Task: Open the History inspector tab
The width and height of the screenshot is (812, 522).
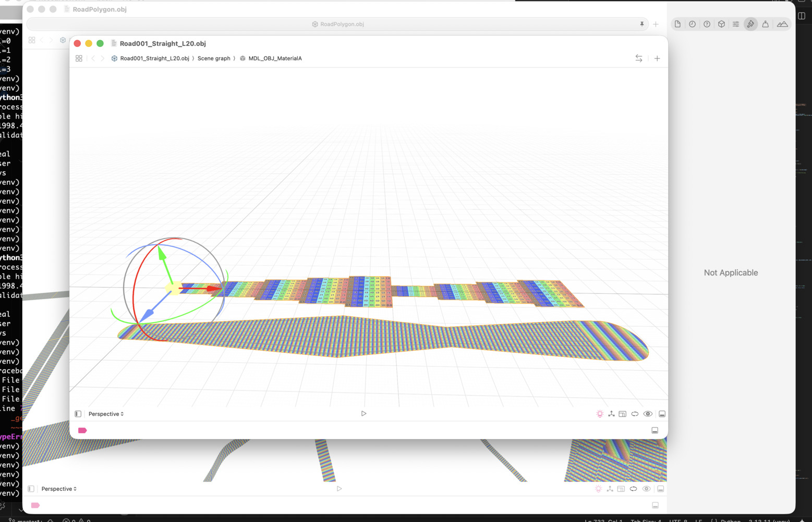Action: pos(692,24)
